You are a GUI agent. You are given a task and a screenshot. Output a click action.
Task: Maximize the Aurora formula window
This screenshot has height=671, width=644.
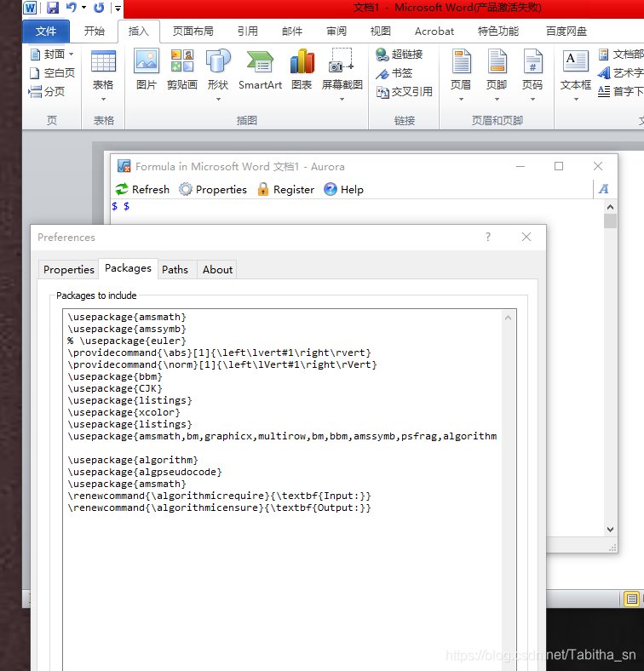pyautogui.click(x=559, y=166)
